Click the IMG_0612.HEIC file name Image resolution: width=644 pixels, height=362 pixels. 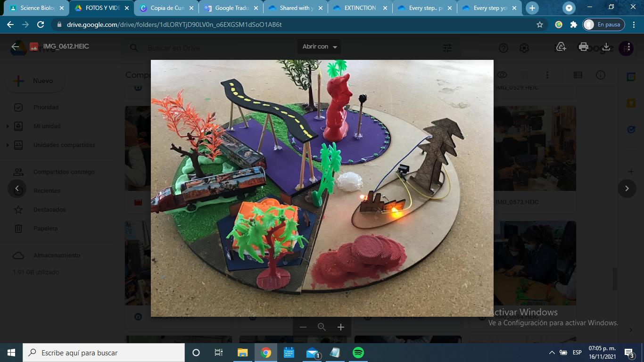click(x=66, y=47)
